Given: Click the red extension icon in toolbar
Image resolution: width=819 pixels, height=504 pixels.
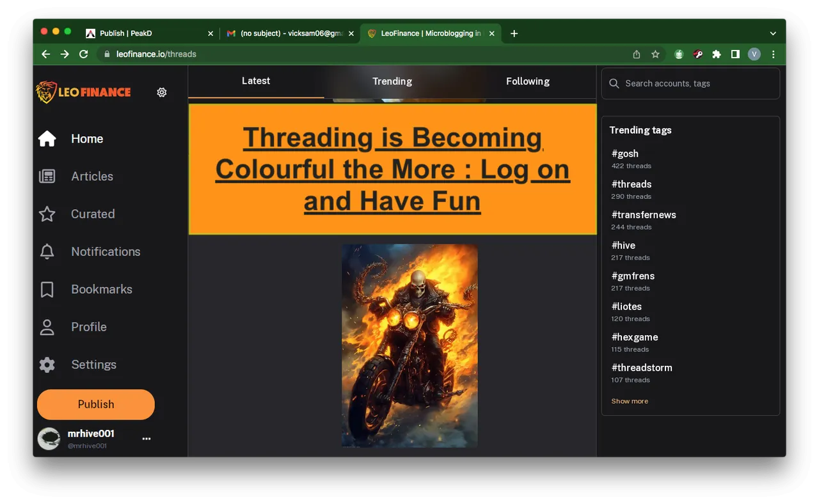Looking at the screenshot, I should pos(698,54).
